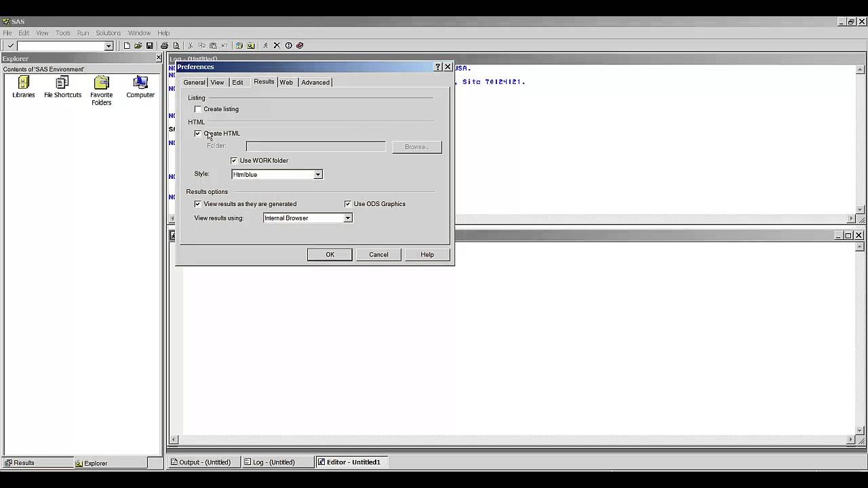Screen dimensions: 868x488
Task: Open the command box dropdown arrow
Action: click(x=108, y=46)
